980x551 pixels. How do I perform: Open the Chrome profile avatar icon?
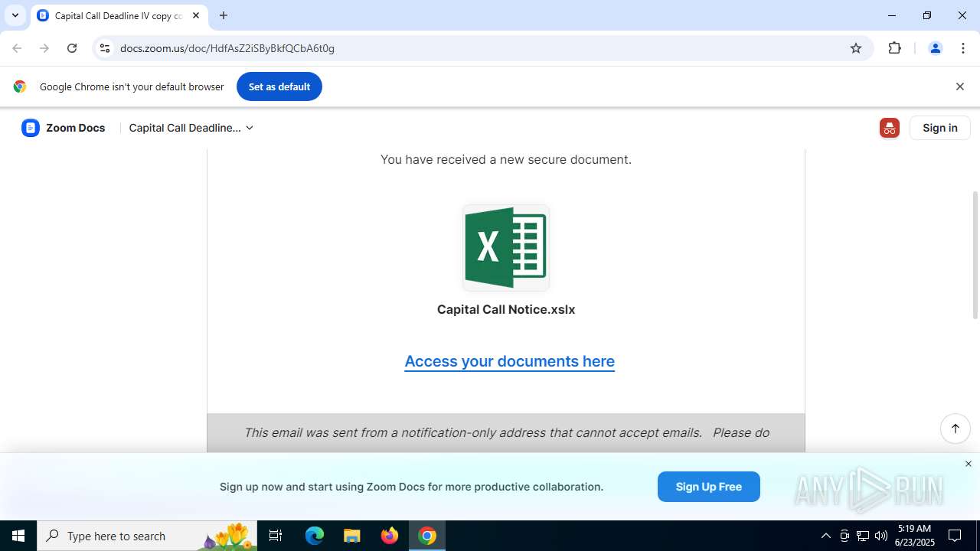click(x=935, y=48)
